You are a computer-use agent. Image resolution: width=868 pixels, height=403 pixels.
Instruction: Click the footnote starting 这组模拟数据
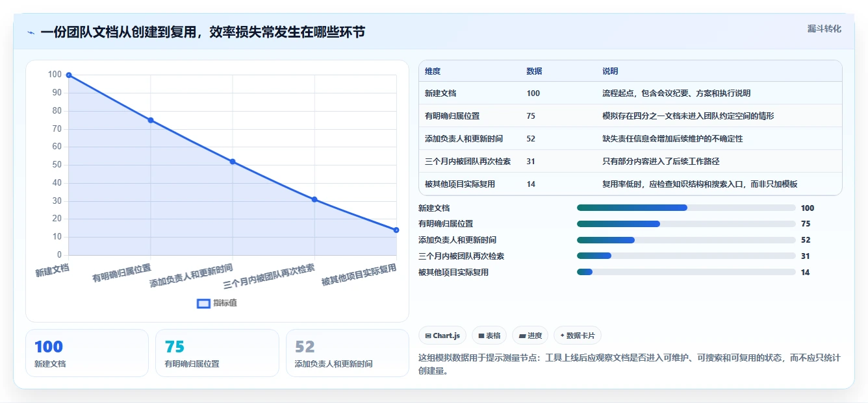(x=630, y=365)
